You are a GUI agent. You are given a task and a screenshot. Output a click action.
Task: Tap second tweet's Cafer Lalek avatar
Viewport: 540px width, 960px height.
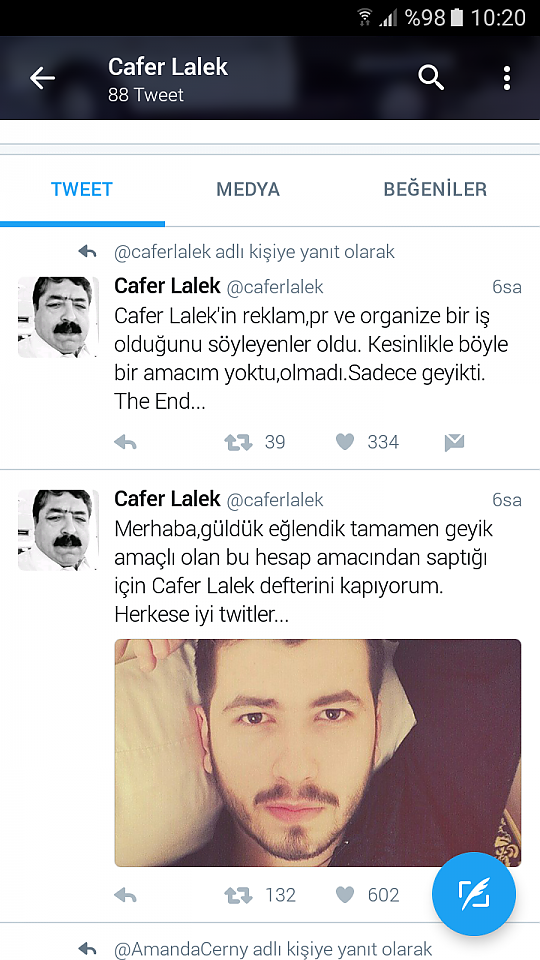[x=58, y=530]
